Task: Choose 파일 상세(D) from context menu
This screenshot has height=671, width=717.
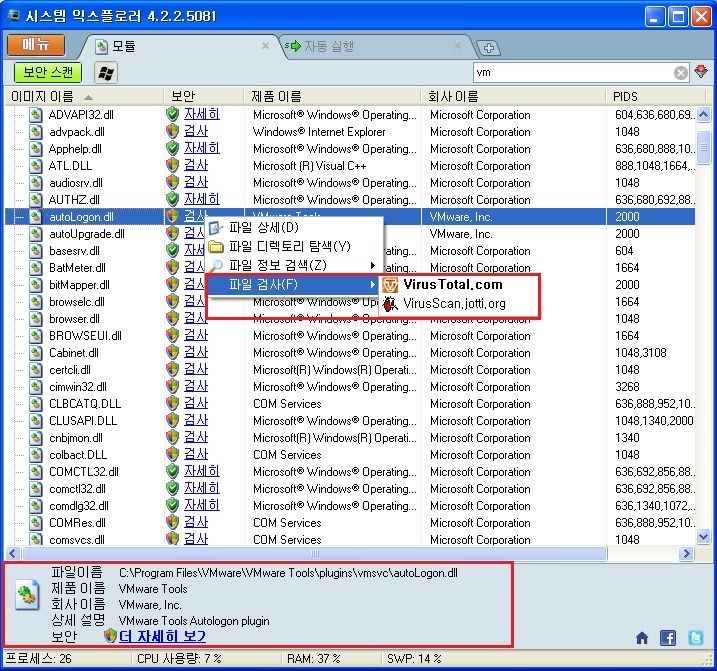Action: click(294, 227)
